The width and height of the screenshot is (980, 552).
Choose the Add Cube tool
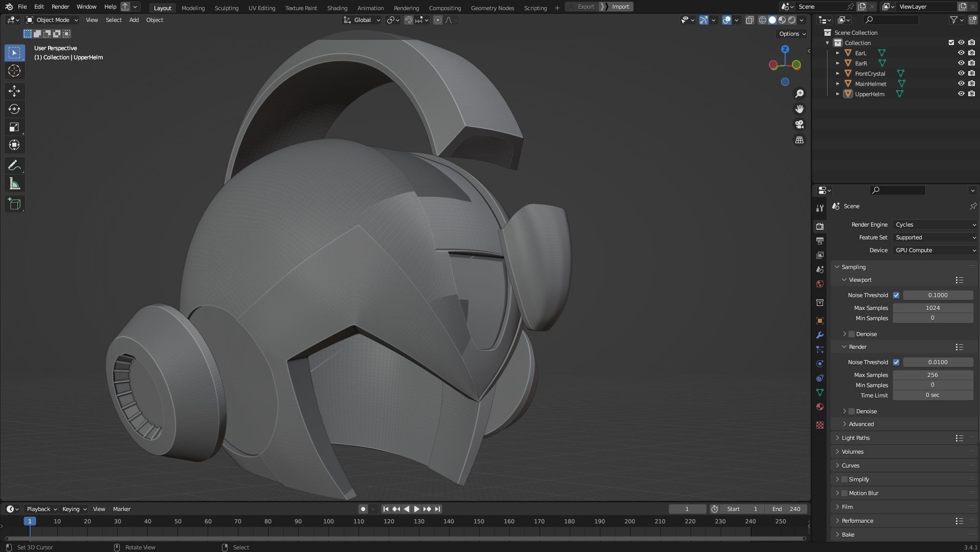tap(14, 204)
